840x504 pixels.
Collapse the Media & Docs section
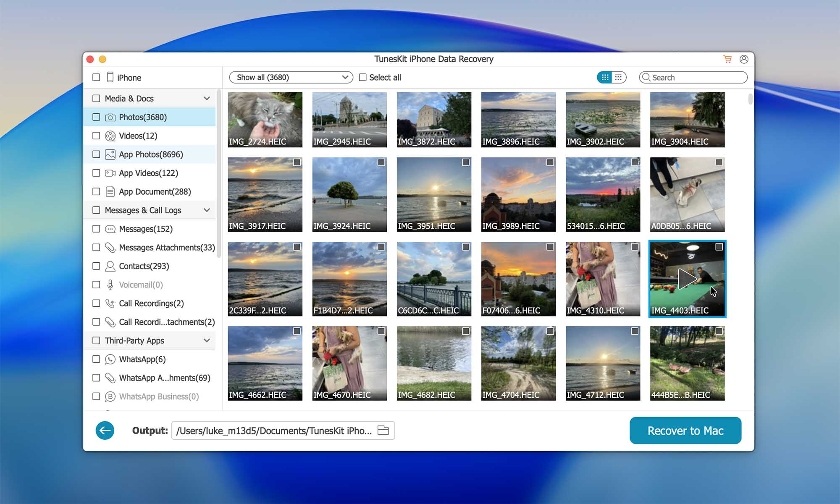207,98
